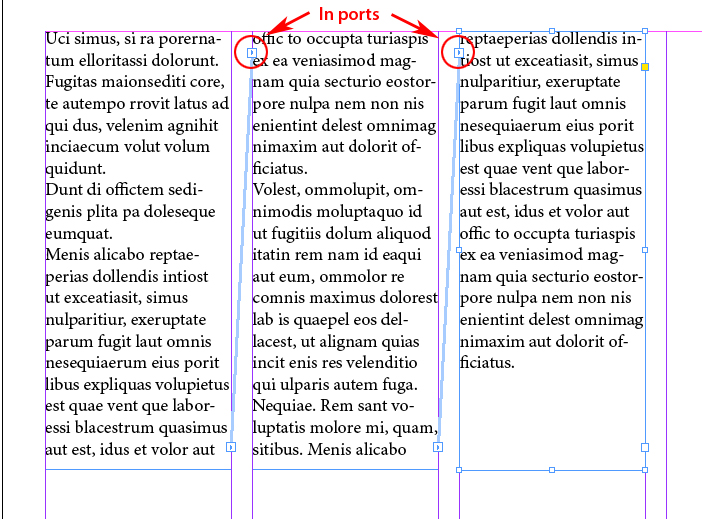Screen dimensions: 702x519
Task: Select the right-middle handle of the selected frame
Action: 645,250
